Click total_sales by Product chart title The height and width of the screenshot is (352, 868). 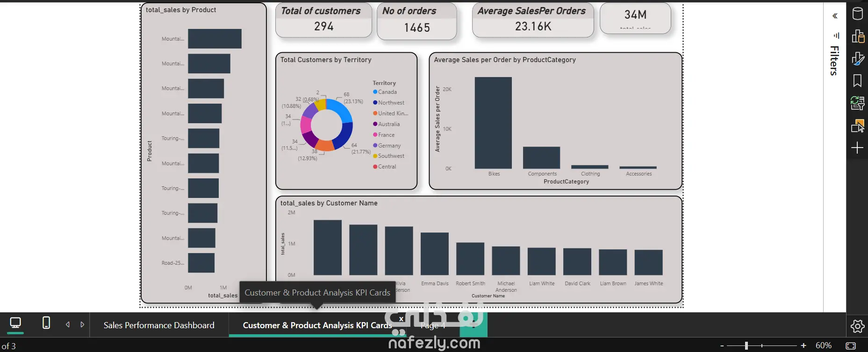click(x=181, y=10)
